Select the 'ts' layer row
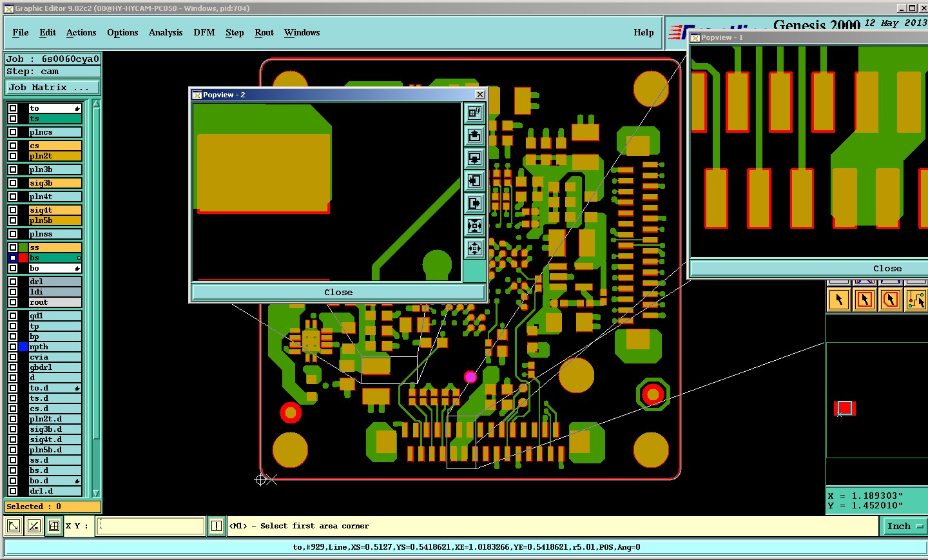928x560 pixels. (55, 119)
